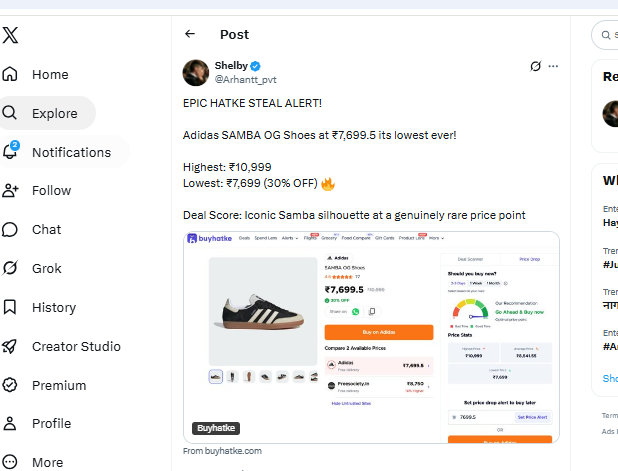Click the profile avatar in right sidebar
This screenshot has height=471, width=618.
(x=611, y=114)
